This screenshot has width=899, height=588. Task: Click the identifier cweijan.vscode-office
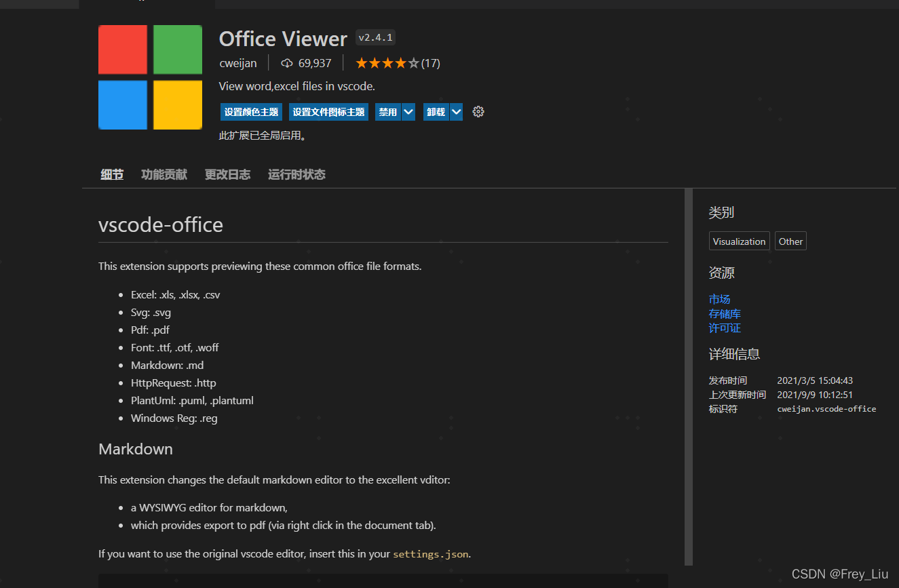tap(826, 409)
